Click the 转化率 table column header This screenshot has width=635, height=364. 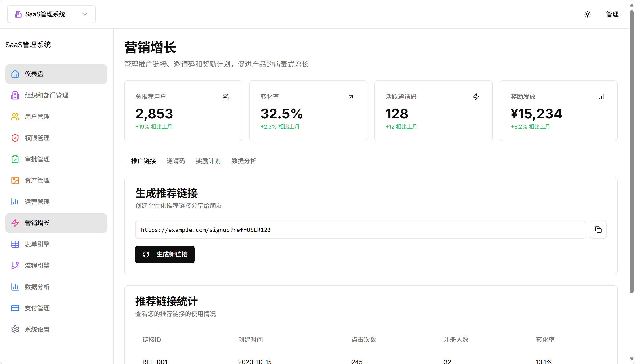click(545, 339)
